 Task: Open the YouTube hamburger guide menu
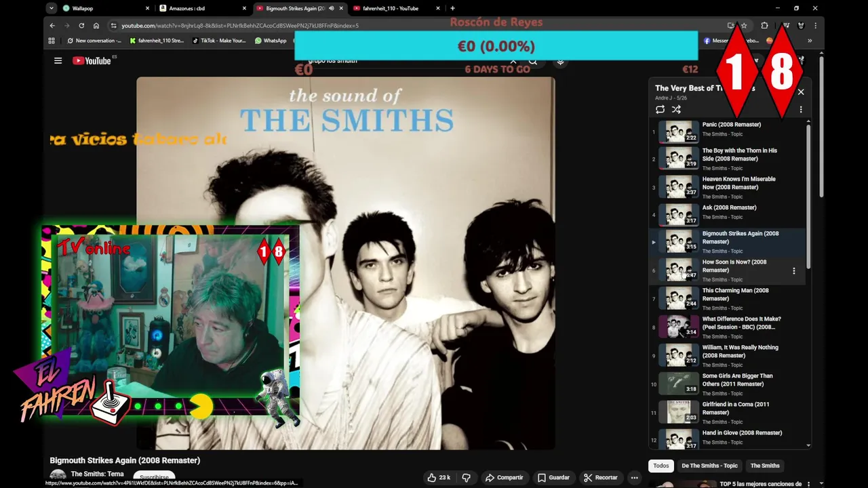click(x=58, y=60)
